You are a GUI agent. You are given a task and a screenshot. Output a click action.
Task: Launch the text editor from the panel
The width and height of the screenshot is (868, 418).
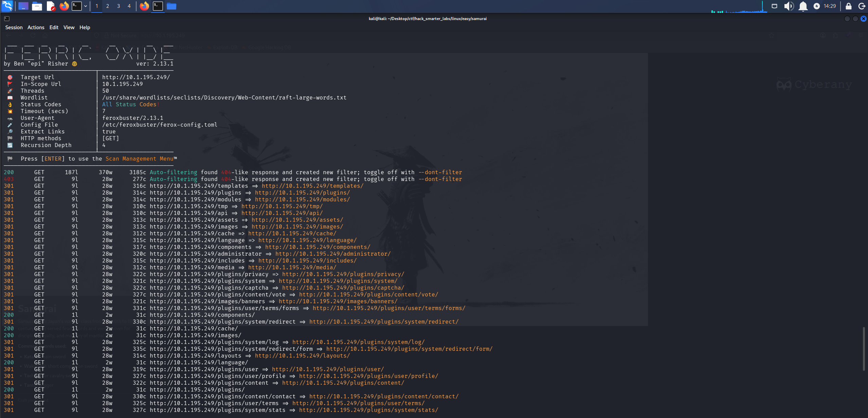pos(51,6)
